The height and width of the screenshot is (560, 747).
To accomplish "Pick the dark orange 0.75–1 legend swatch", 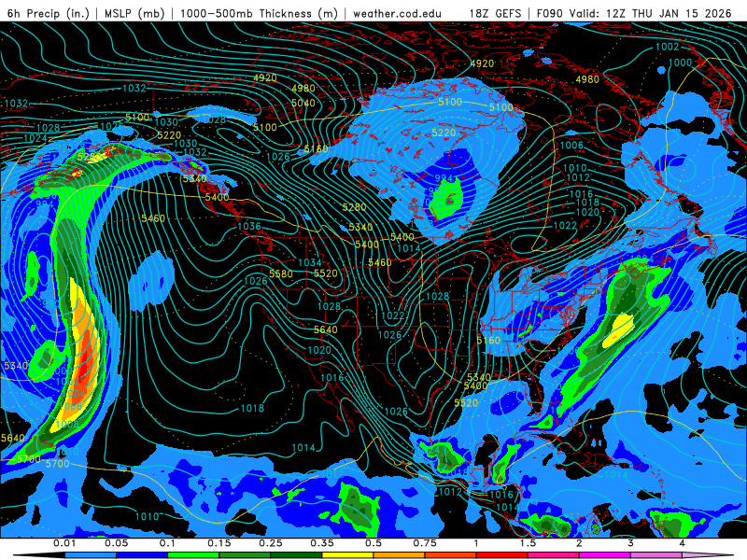I will point(451,555).
